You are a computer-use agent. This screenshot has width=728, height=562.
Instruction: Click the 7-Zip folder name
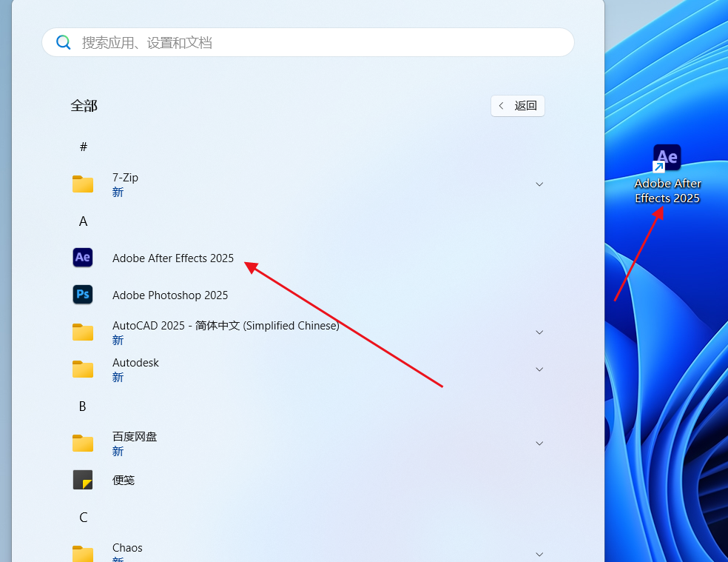[x=125, y=178]
